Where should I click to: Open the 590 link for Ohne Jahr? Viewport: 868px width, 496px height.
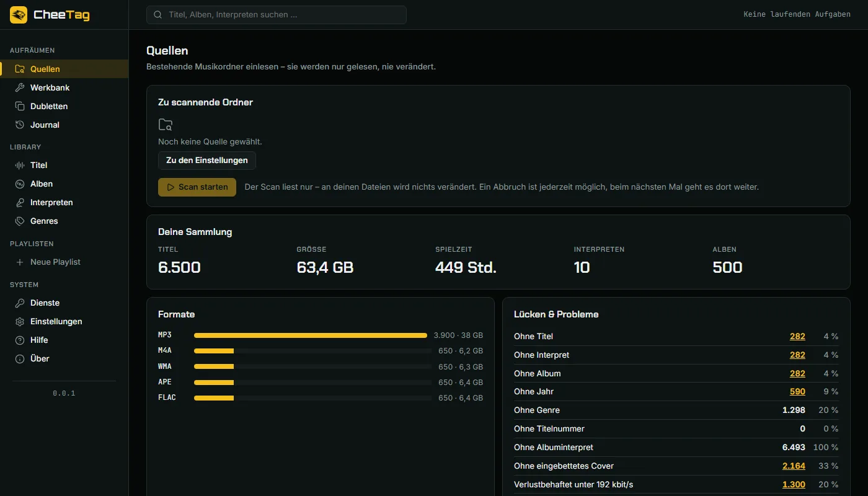[x=797, y=391]
